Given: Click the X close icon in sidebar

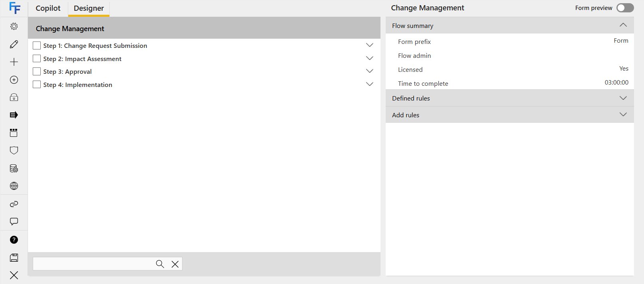Looking at the screenshot, I should tap(14, 275).
